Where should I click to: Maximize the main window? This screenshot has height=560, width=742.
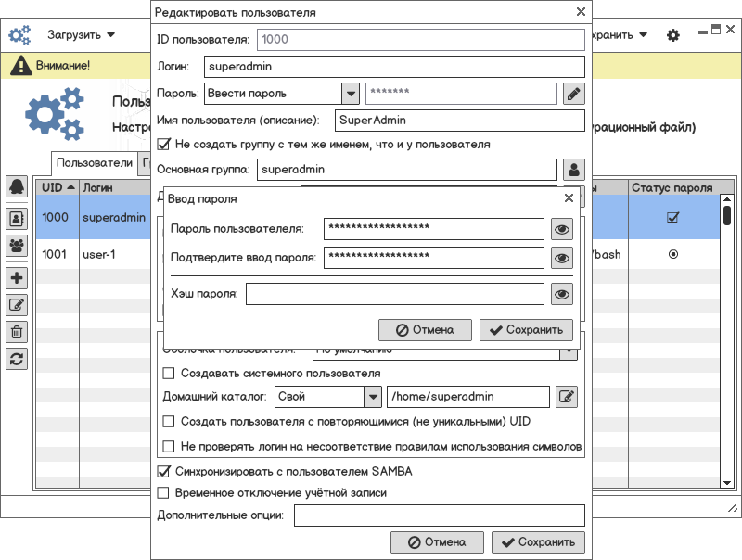[x=716, y=30]
